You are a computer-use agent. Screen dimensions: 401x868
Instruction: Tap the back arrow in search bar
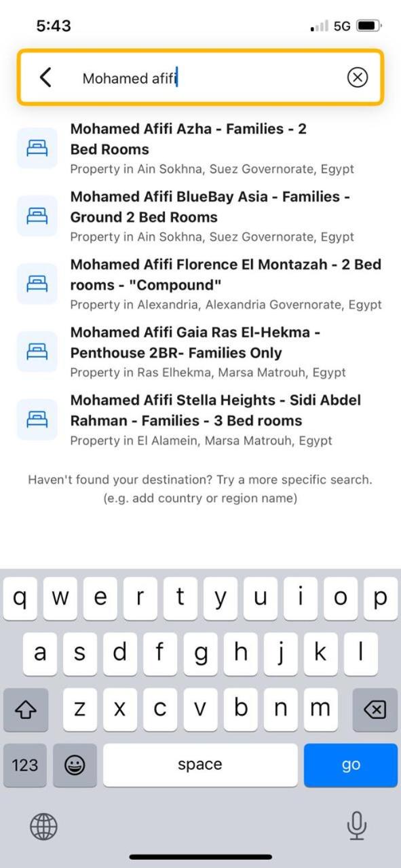coord(45,77)
